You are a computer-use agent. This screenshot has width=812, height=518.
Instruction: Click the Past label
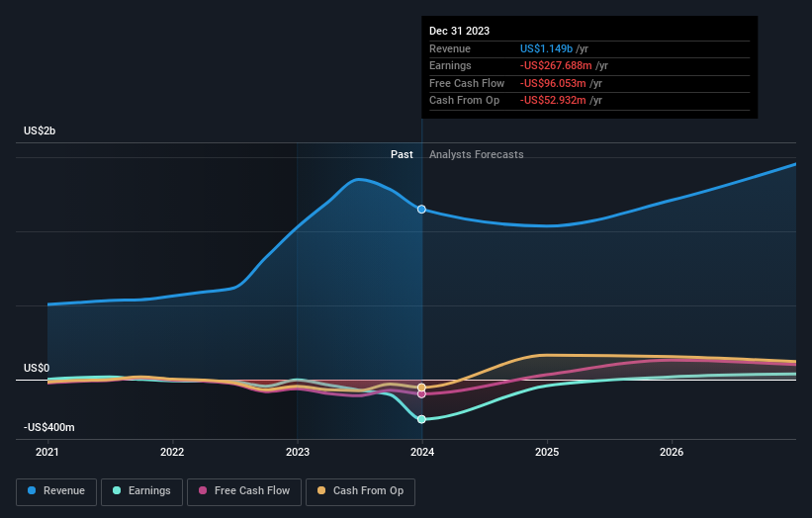[x=402, y=155]
